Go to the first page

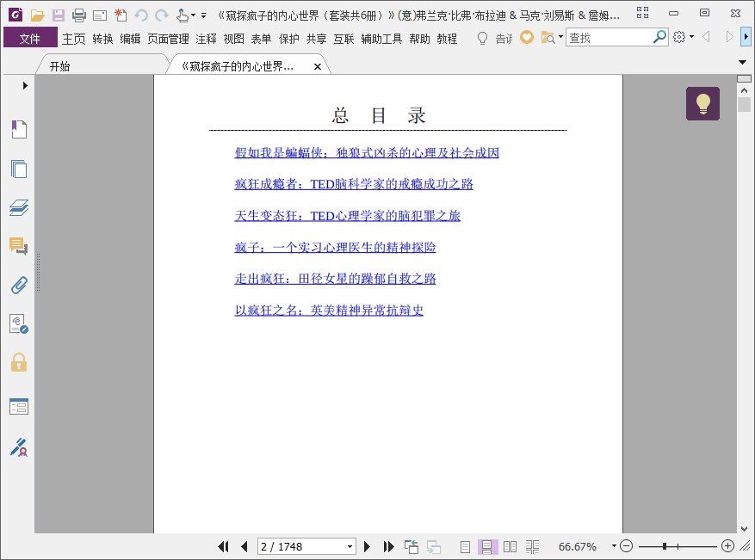click(x=223, y=546)
